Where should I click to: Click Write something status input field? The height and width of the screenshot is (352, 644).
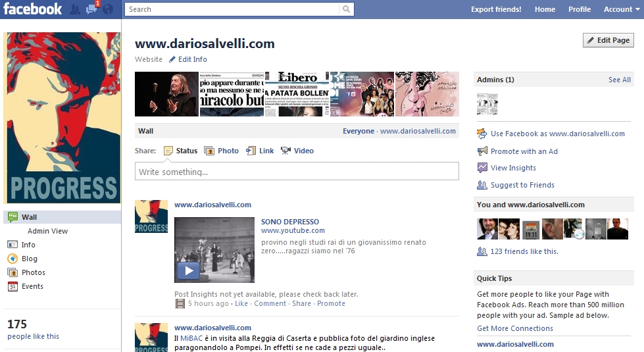tap(296, 172)
